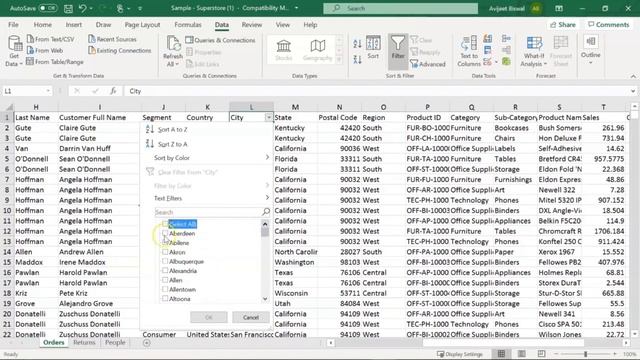640x360 pixels.
Task: Sort descending Z to A ribbon icon
Action: click(358, 60)
